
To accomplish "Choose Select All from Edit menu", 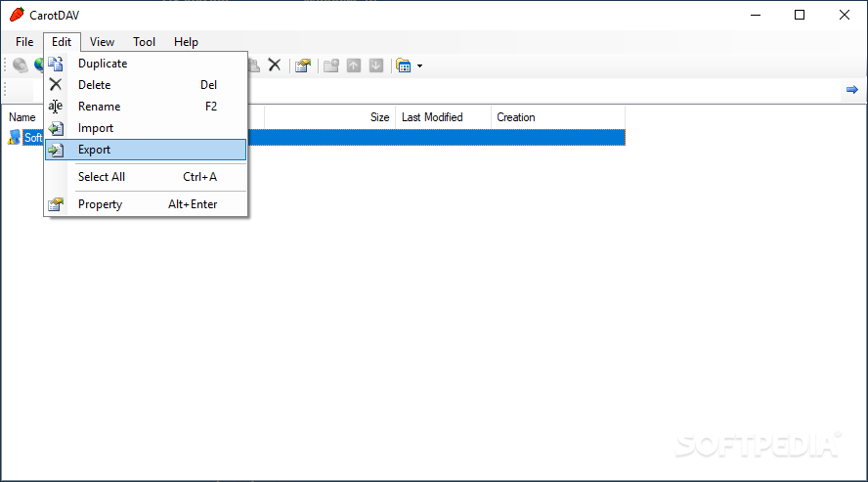I will point(146,177).
